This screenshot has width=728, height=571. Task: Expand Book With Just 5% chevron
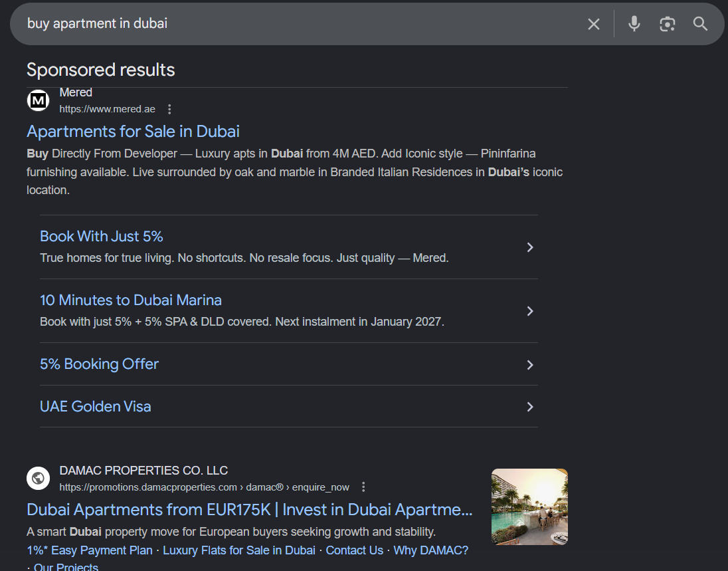[x=530, y=247]
